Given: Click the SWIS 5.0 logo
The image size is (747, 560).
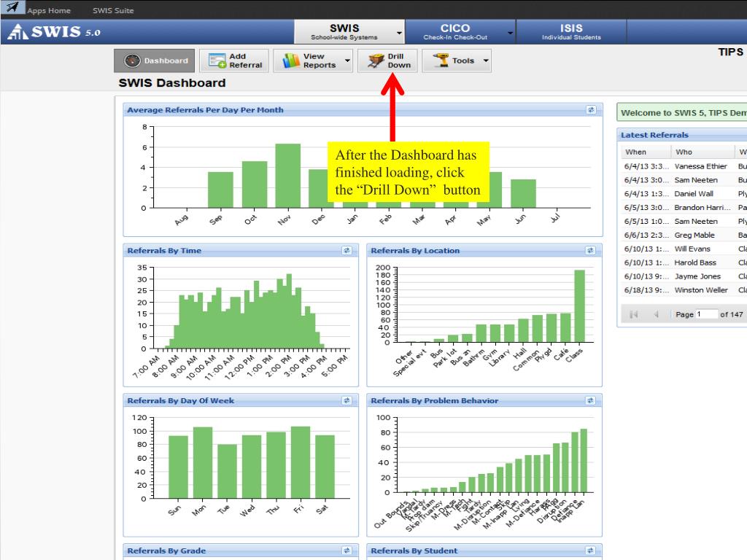Looking at the screenshot, I should pyautogui.click(x=54, y=32).
